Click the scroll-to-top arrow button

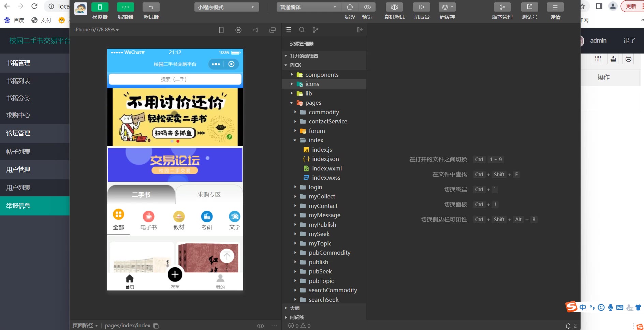click(x=227, y=256)
